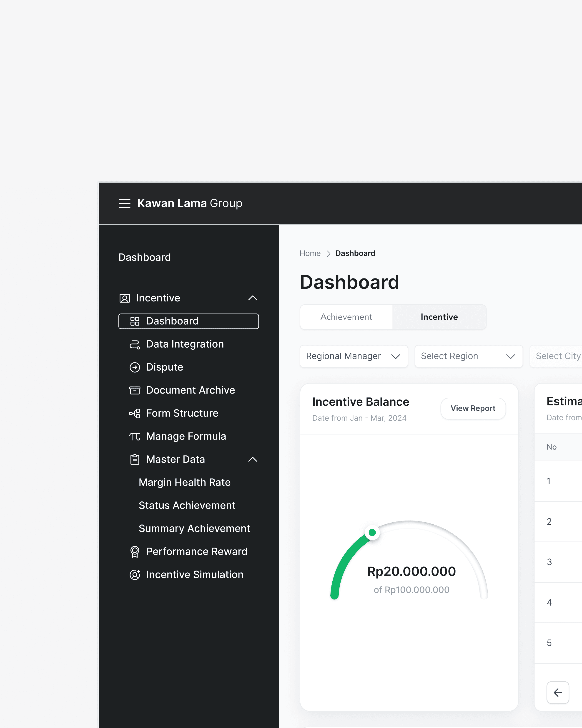
Task: Click the previous page arrow button
Action: pos(558,693)
